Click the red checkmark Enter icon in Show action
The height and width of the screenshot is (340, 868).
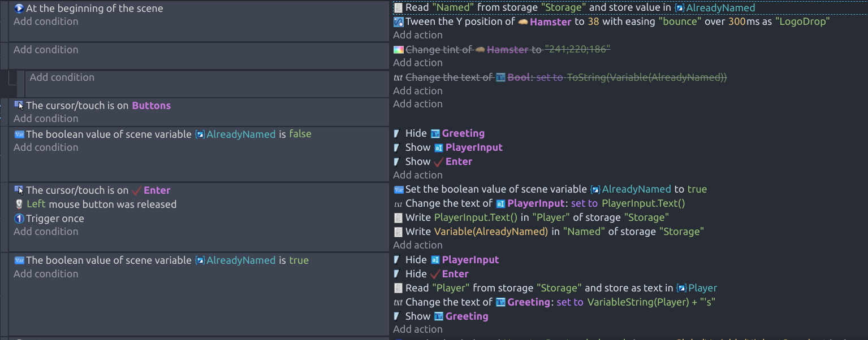click(x=439, y=162)
